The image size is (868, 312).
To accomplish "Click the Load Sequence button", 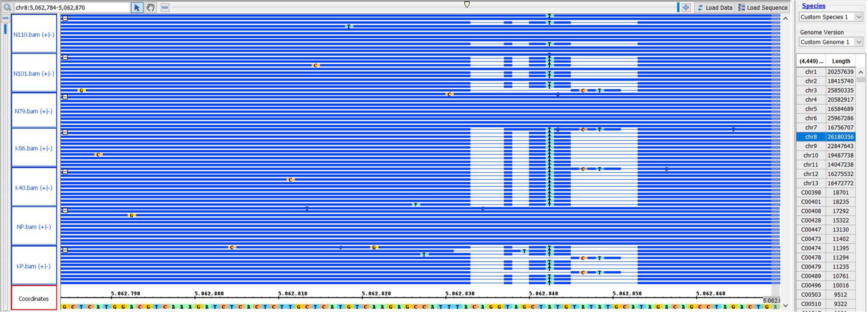I will pos(763,7).
